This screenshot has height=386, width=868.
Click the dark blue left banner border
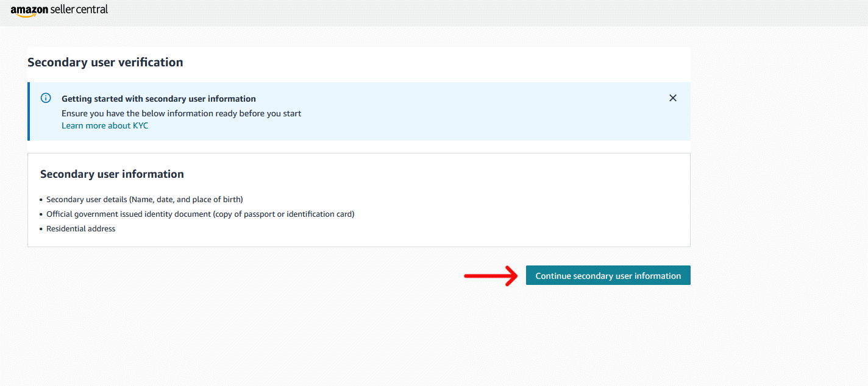tap(28, 111)
